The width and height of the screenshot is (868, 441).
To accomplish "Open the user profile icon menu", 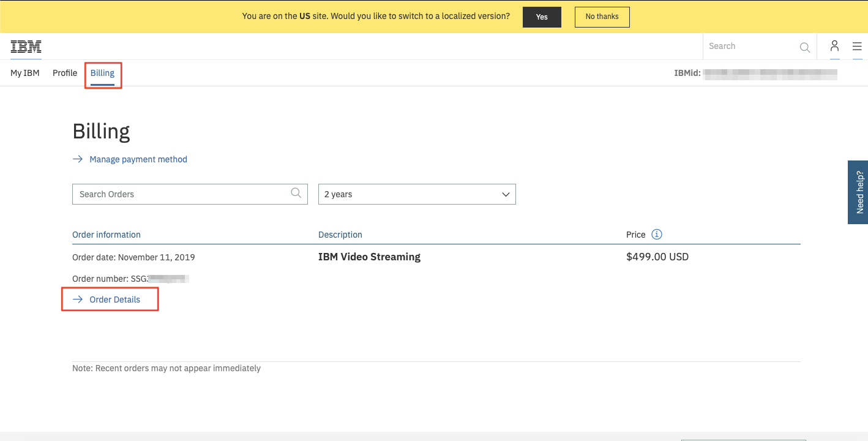I will 834,46.
